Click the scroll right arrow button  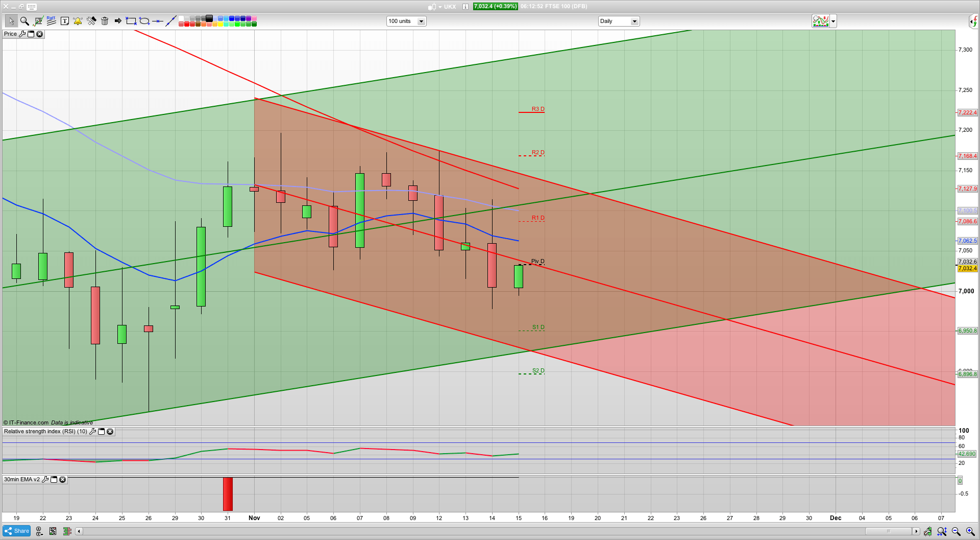(916, 531)
